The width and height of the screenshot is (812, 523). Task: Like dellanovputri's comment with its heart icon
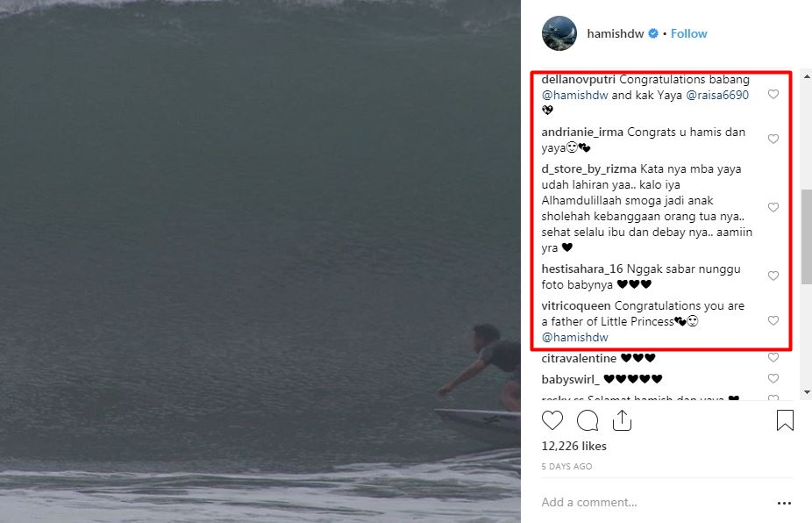[773, 94]
